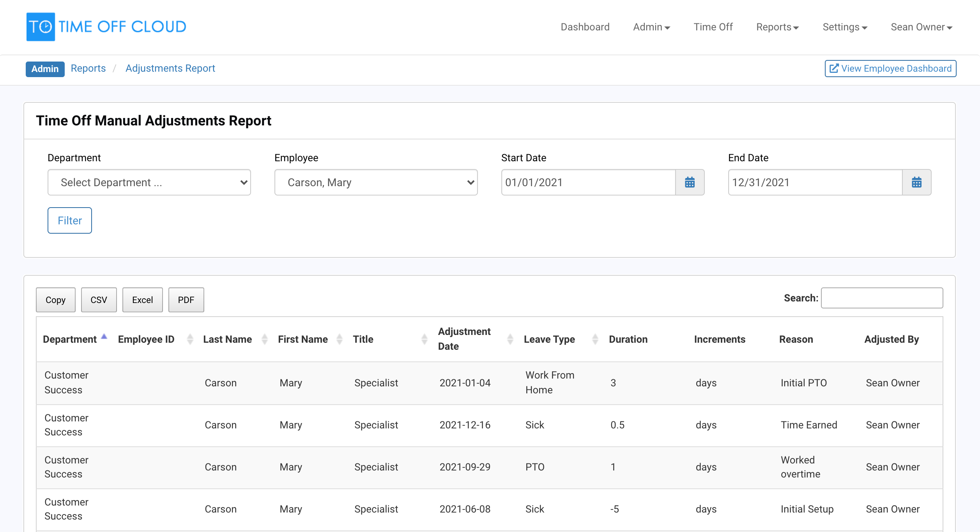Click the PTO leave type cell
980x532 pixels.
click(535, 467)
